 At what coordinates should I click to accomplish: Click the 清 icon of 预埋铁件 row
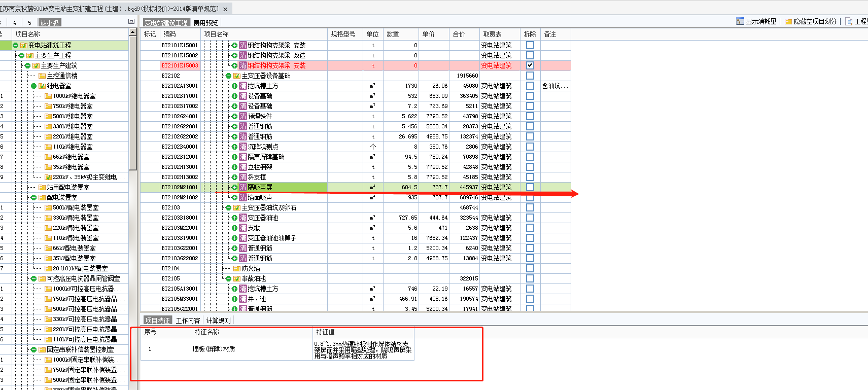pos(243,116)
